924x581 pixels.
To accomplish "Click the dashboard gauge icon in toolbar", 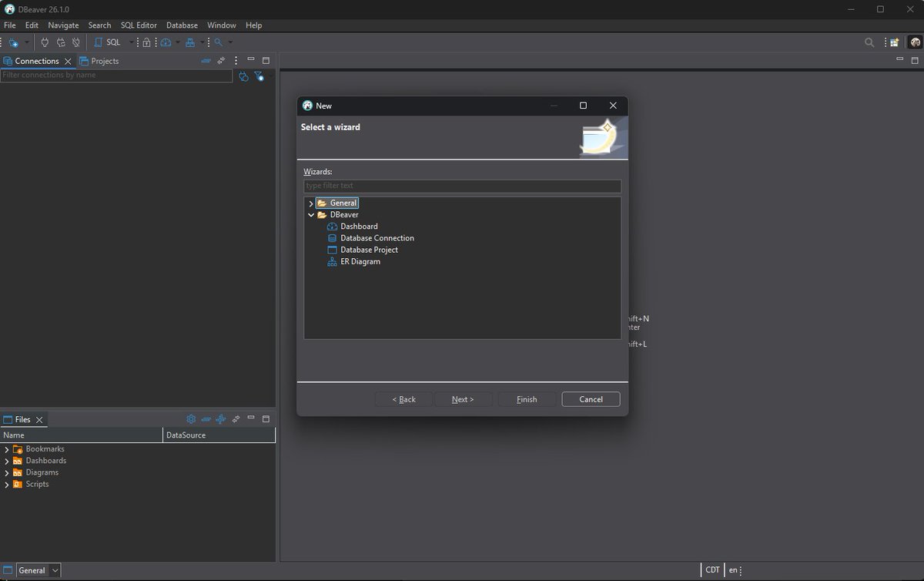I will coord(166,42).
